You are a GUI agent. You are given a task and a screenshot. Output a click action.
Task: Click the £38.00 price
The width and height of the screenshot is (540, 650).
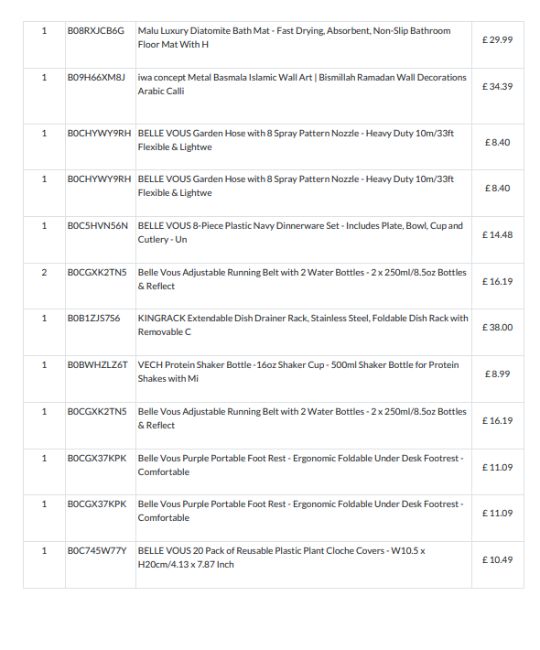coord(497,327)
